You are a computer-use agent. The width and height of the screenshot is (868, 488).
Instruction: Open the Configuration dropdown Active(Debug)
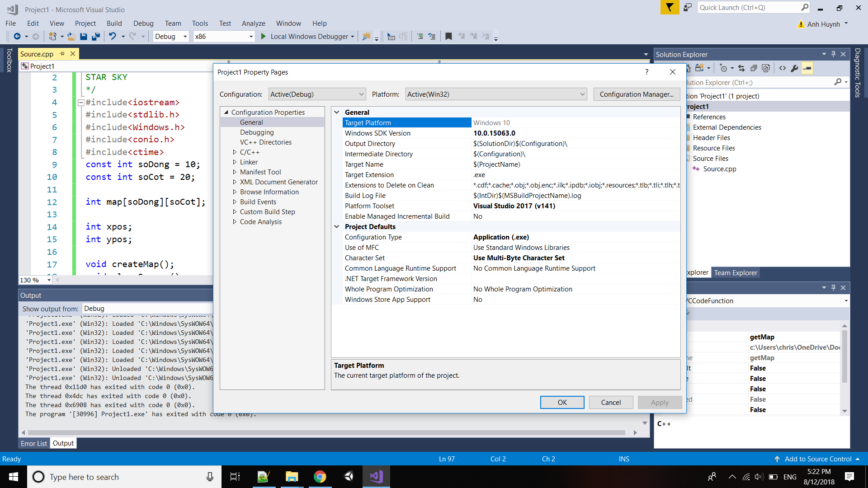(x=317, y=94)
